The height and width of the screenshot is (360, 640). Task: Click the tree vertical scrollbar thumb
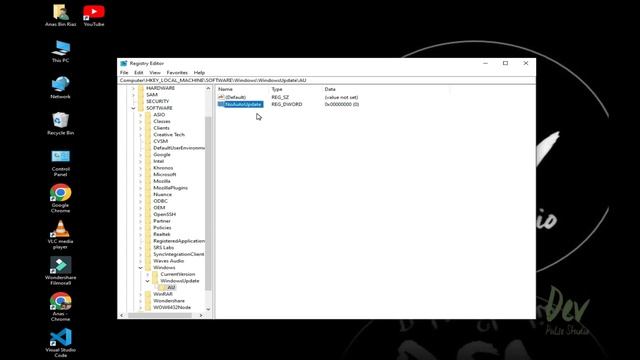(208, 203)
